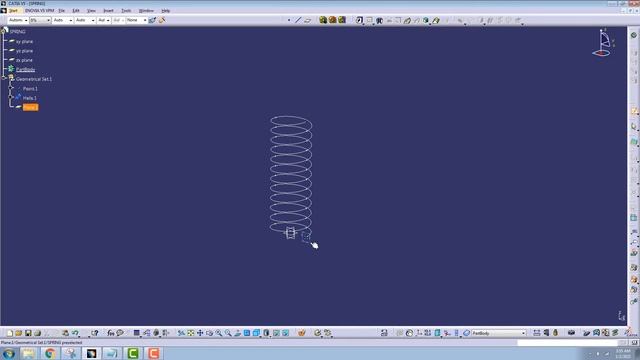
Task: Open the Tools menu
Action: click(127, 11)
